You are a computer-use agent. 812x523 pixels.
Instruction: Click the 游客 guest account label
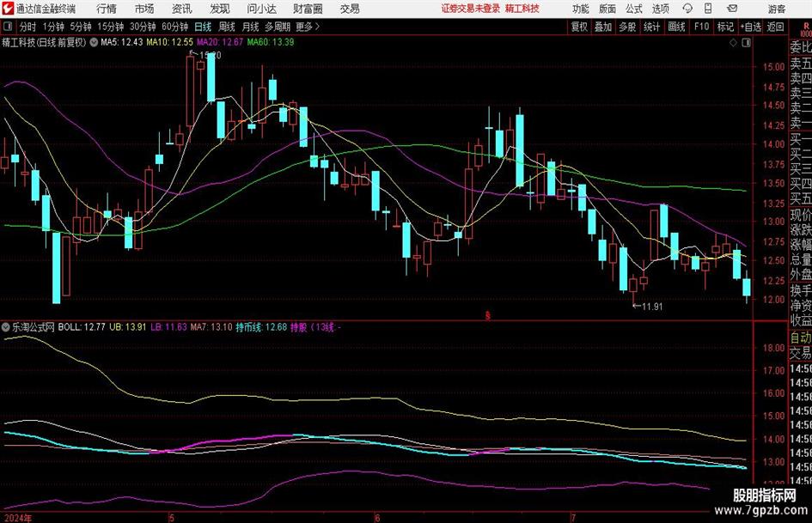pos(777,9)
